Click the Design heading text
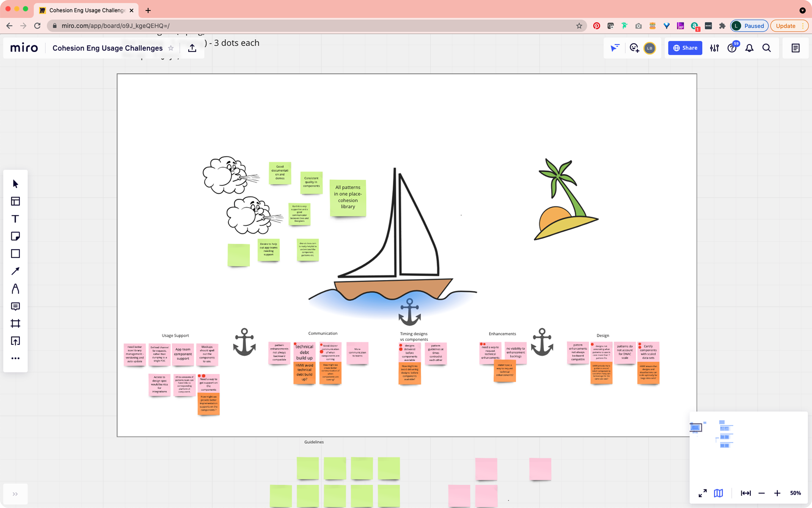The image size is (812, 508). pyautogui.click(x=603, y=335)
